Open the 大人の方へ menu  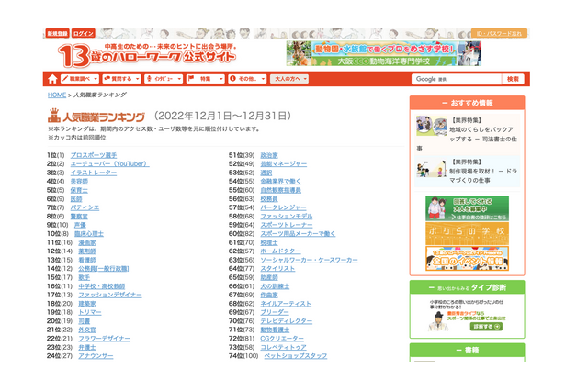coord(289,79)
